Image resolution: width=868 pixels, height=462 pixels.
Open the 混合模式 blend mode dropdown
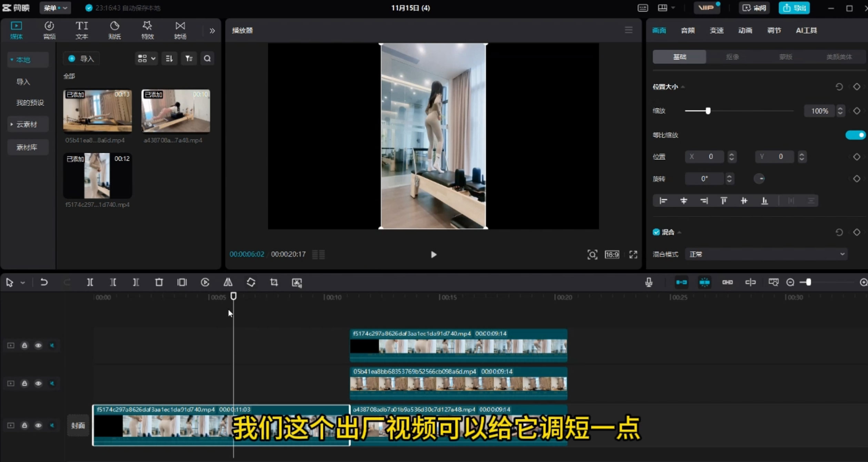767,254
